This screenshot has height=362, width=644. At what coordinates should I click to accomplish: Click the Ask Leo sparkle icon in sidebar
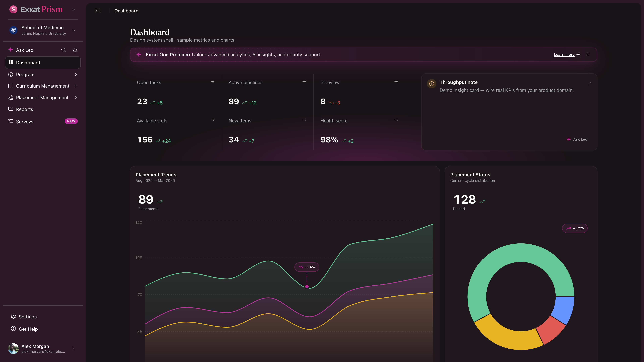[x=11, y=50]
